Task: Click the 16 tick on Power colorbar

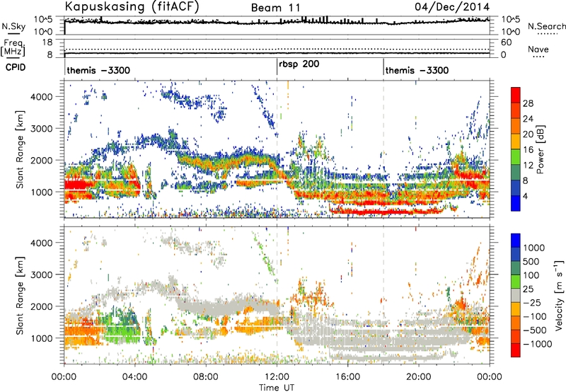Action: (x=528, y=149)
